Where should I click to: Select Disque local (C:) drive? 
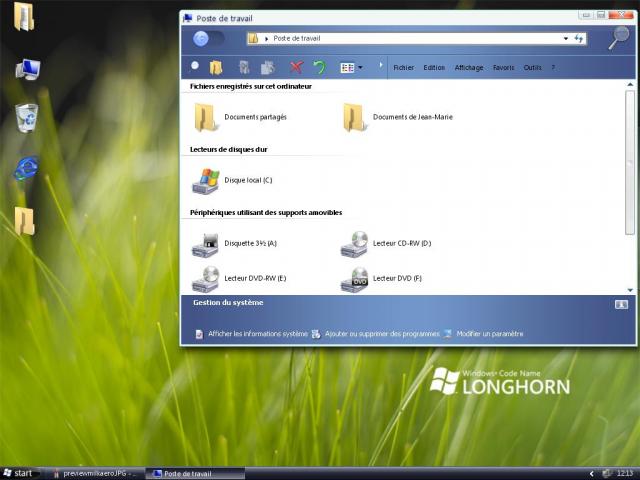click(x=232, y=180)
